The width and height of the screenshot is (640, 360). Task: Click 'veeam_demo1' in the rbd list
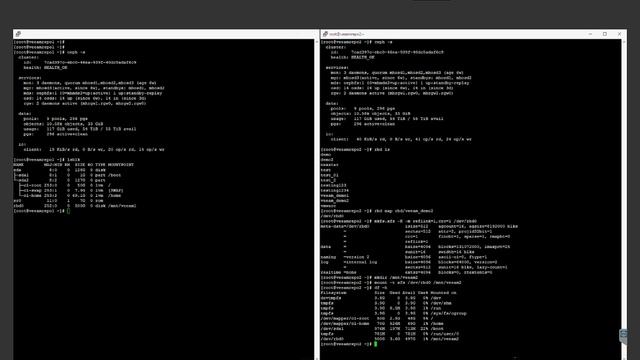[335, 196]
